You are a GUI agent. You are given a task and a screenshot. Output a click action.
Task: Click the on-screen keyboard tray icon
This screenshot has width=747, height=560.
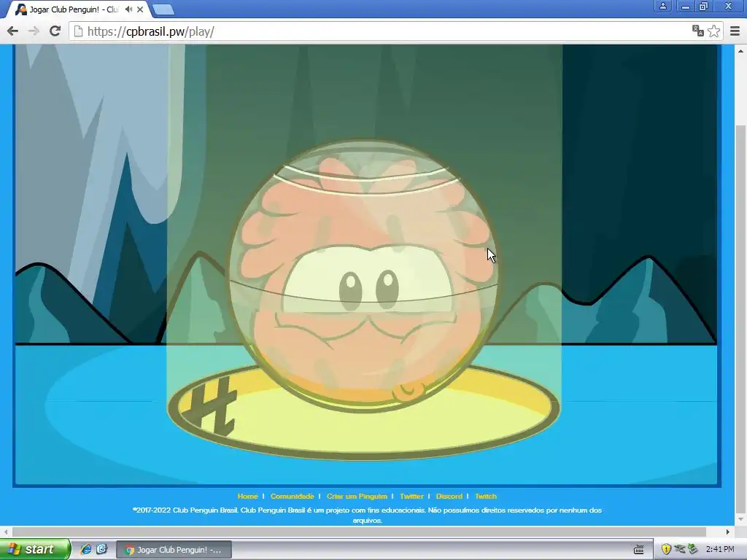[x=639, y=550]
